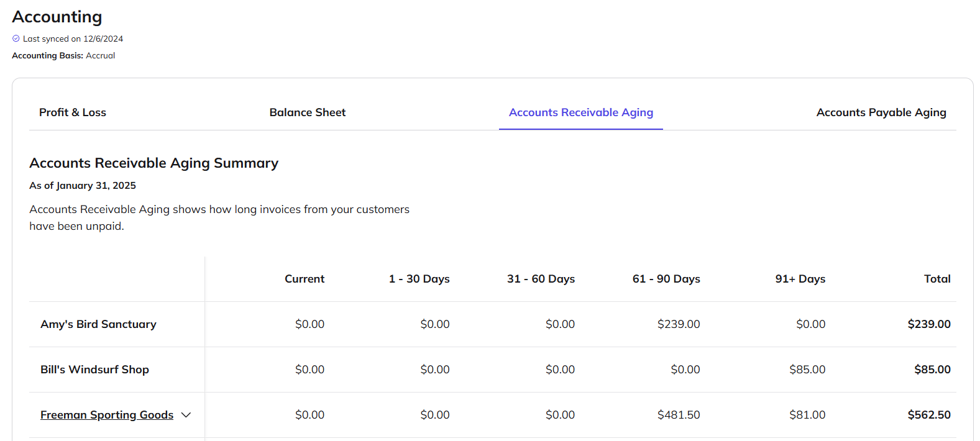Switch to the Balance Sheet tab
Image resolution: width=980 pixels, height=441 pixels.
308,112
